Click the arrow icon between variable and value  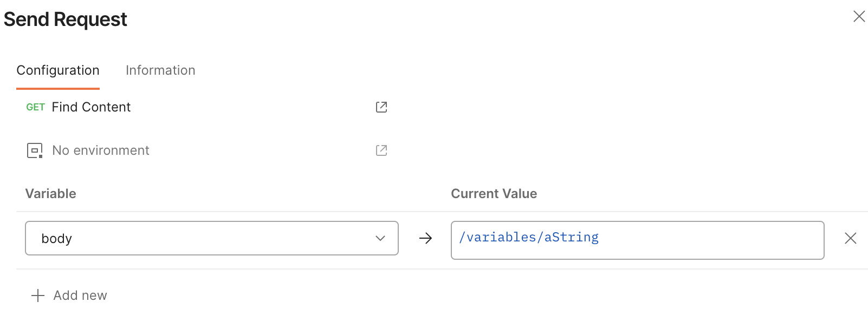(426, 238)
